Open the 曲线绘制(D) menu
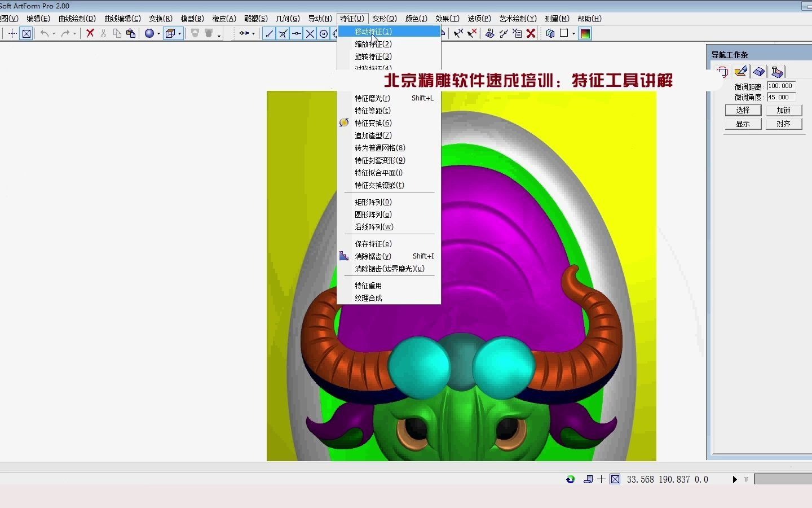 click(77, 19)
